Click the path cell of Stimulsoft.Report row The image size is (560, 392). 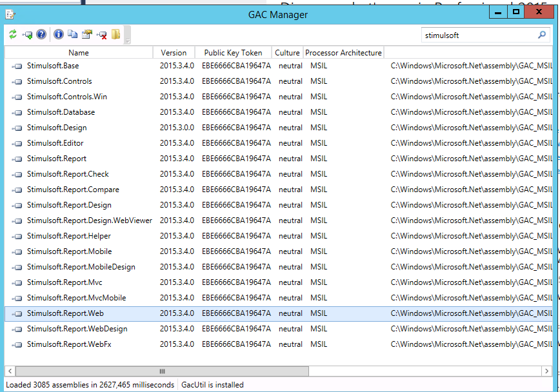[472, 159]
